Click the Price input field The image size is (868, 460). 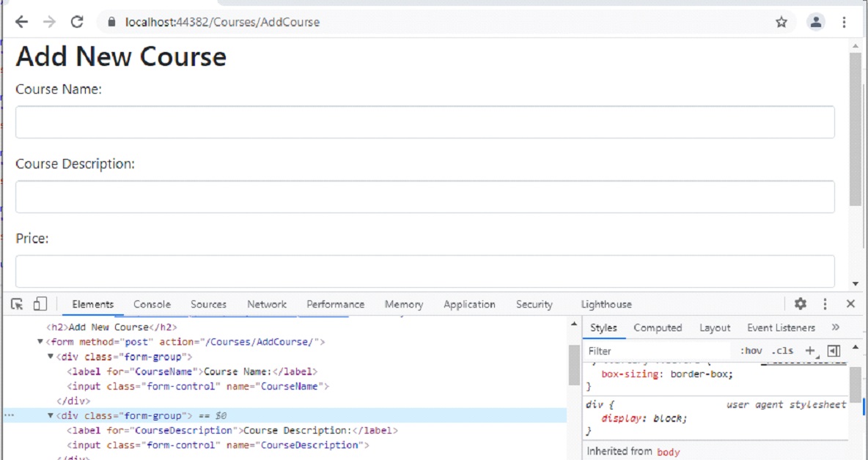(x=424, y=271)
